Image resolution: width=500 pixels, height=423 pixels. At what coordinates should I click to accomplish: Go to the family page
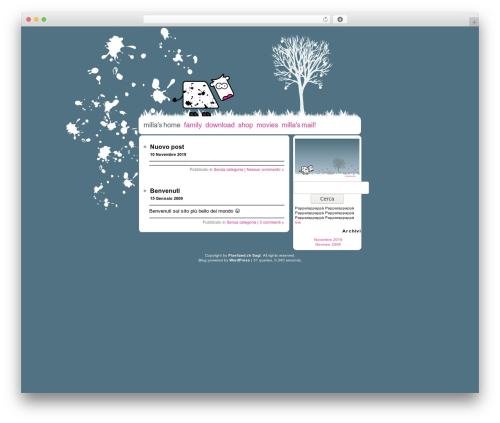pyautogui.click(x=193, y=125)
